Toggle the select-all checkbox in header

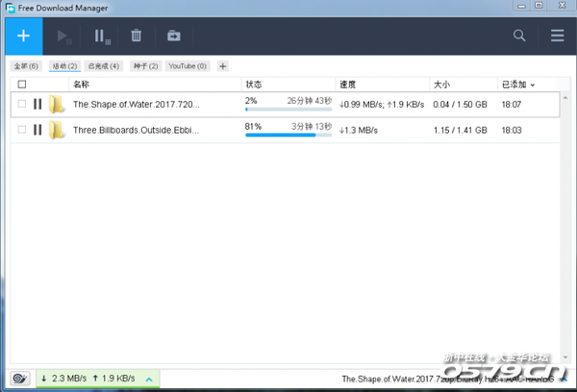[x=21, y=85]
